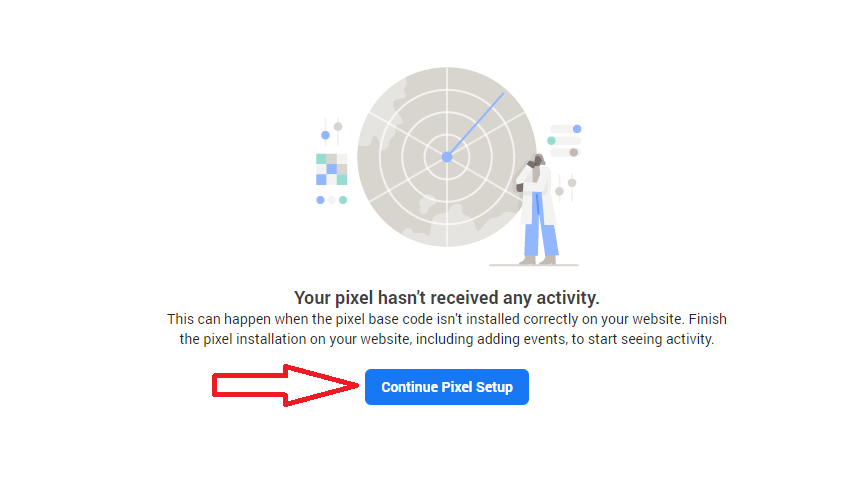
Task: Click the checkered color squares grid
Action: click(x=331, y=169)
